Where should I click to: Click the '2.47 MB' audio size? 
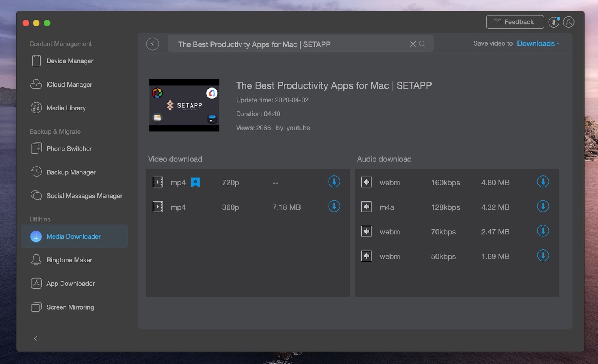point(495,232)
